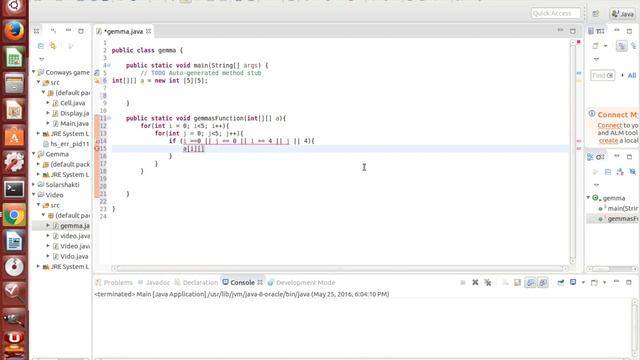This screenshot has height=360, width=640.
Task: Open LibreOffice Calc from launcher
Action: coord(14,57)
